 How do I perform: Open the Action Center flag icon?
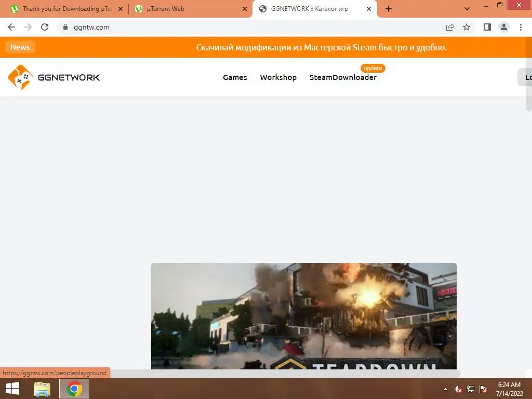tap(483, 389)
